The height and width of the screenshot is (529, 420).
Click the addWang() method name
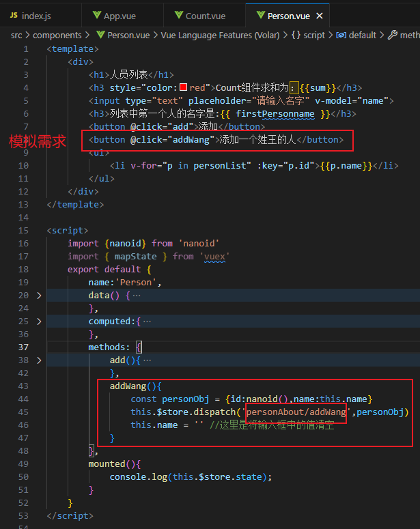click(128, 386)
